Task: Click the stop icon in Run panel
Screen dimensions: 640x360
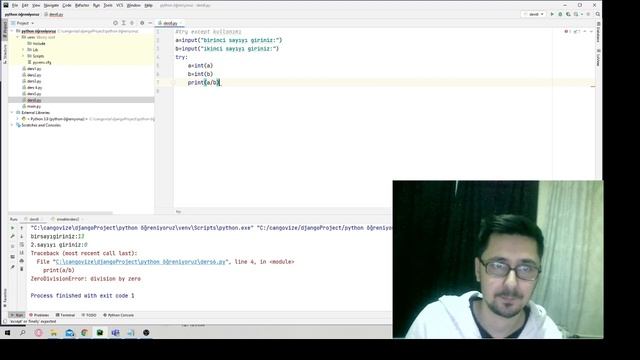Action: 12,246
